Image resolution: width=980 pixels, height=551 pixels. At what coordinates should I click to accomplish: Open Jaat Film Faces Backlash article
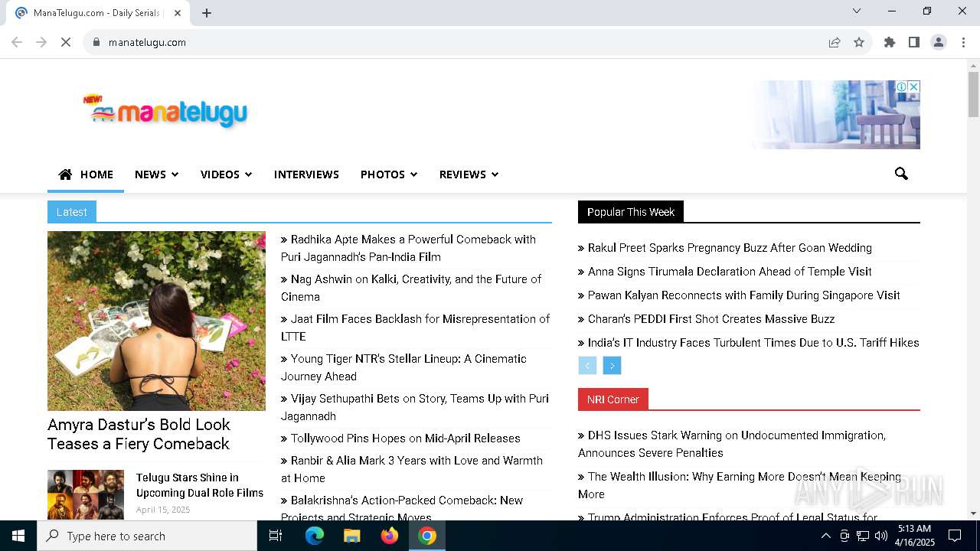416,328
